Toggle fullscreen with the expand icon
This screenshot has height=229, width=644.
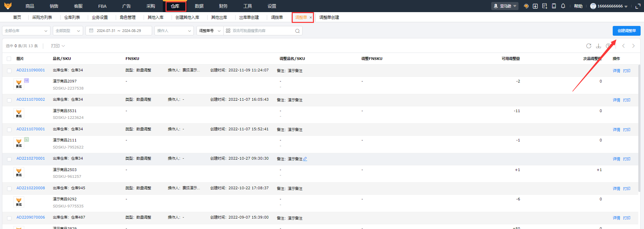click(x=638, y=6)
